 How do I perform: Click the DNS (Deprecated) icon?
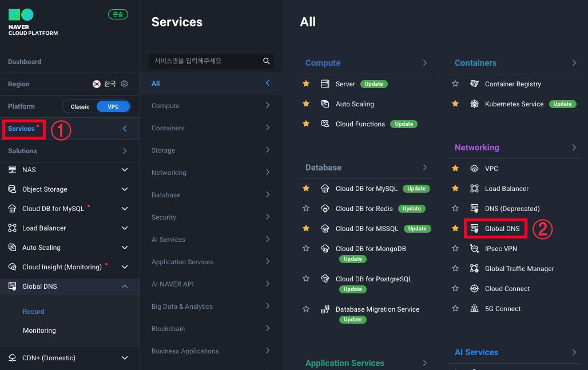tap(474, 208)
